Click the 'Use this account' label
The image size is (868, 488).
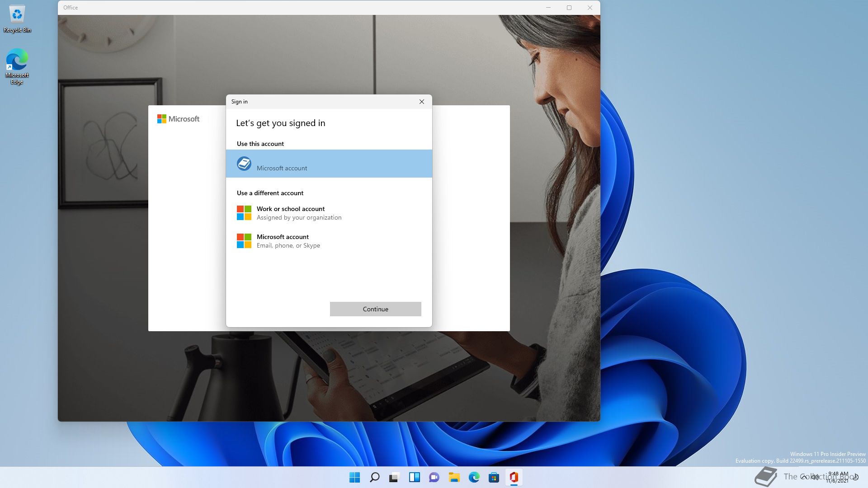[x=260, y=144]
